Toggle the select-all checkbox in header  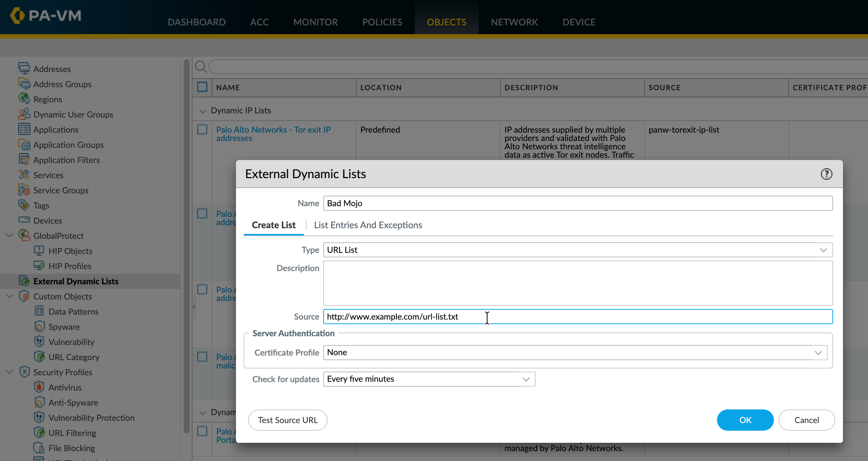point(202,87)
